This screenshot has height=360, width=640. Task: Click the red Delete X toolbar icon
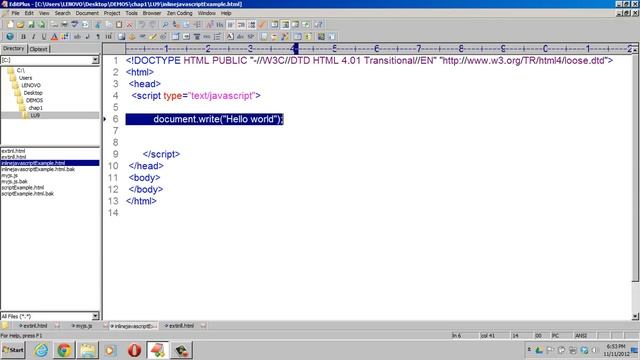pyautogui.click(x=130, y=25)
